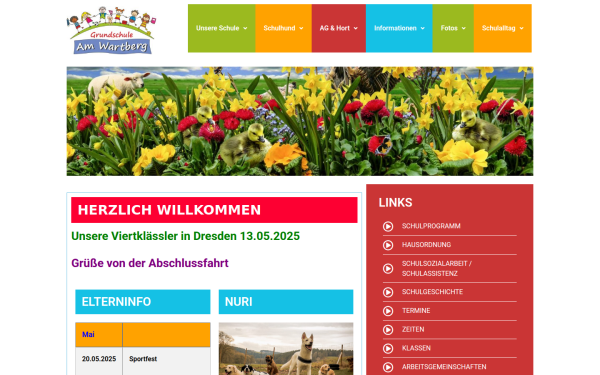Click the 20.05.2025 date cell

(99, 361)
